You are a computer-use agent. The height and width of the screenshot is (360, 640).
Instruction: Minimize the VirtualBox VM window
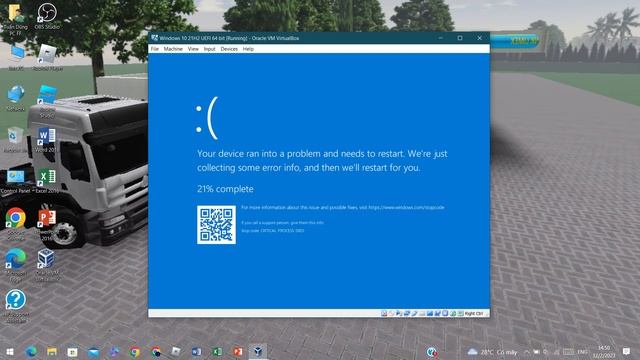click(x=441, y=38)
